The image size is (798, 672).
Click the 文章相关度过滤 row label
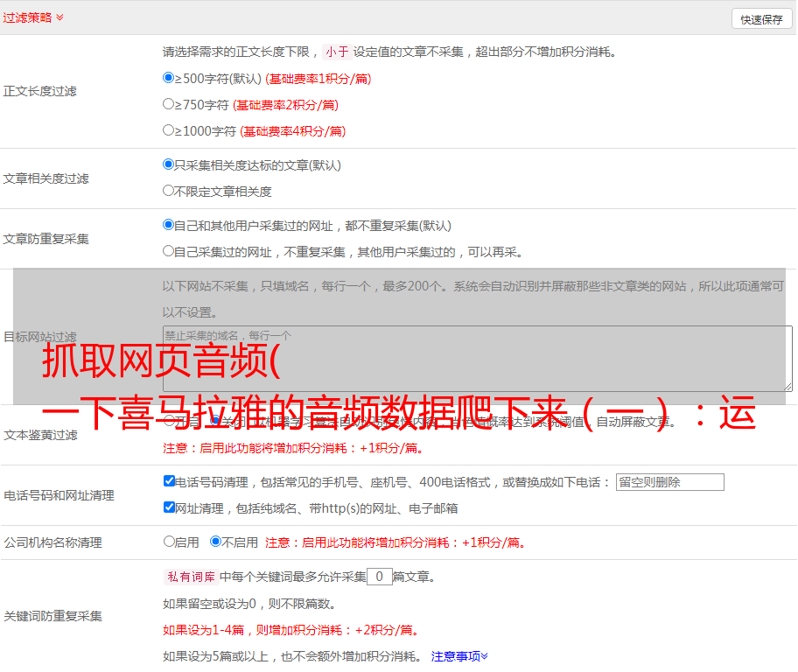pos(45,178)
